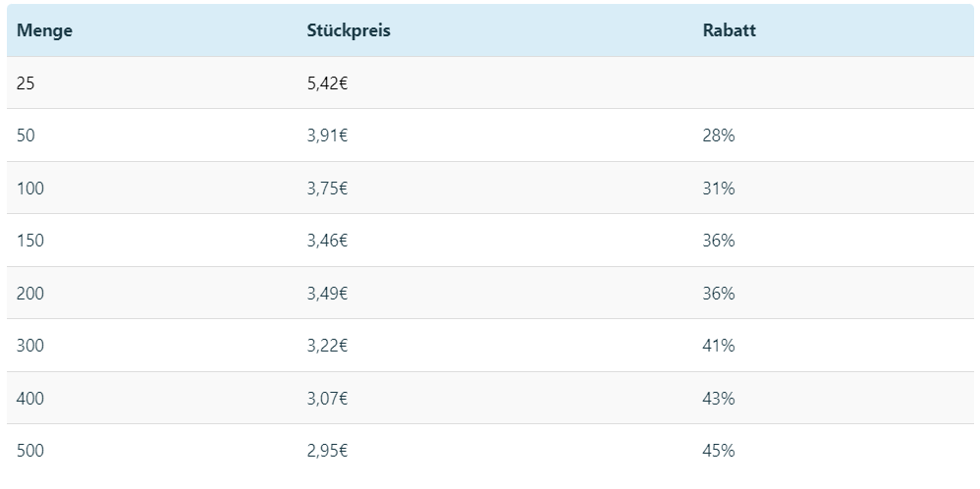The width and height of the screenshot is (980, 489).
Task: Click the 45% discount value
Action: (x=718, y=451)
